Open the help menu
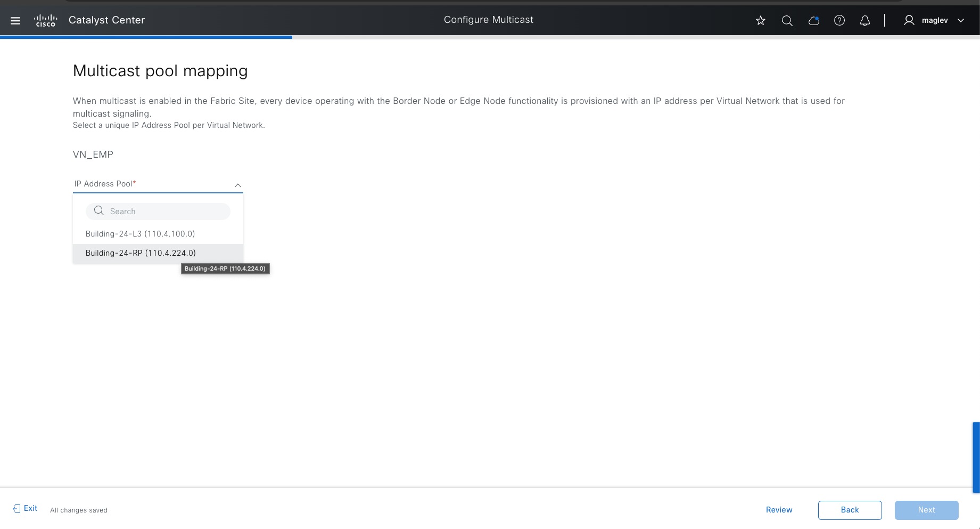Viewport: 980px width, 529px height. point(839,20)
